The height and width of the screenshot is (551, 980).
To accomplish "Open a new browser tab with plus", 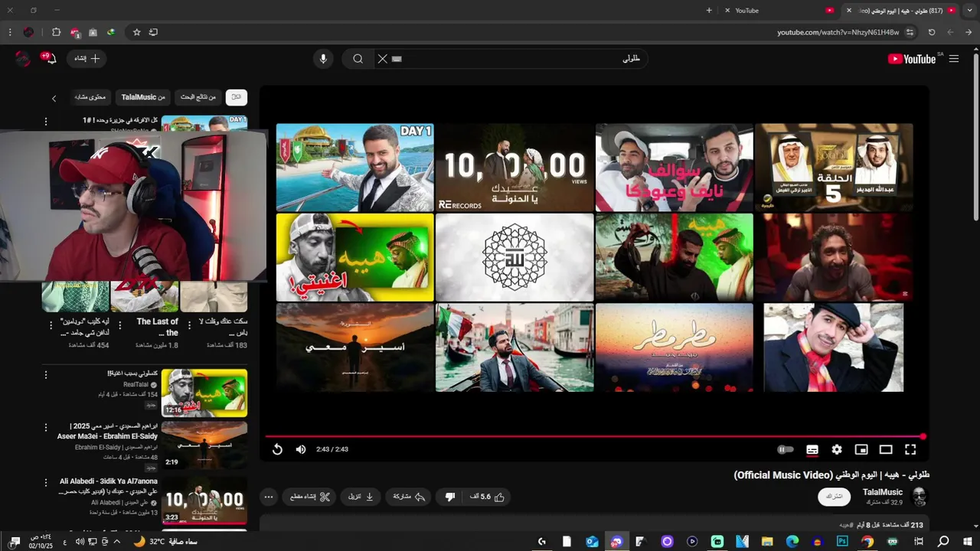I will point(709,11).
